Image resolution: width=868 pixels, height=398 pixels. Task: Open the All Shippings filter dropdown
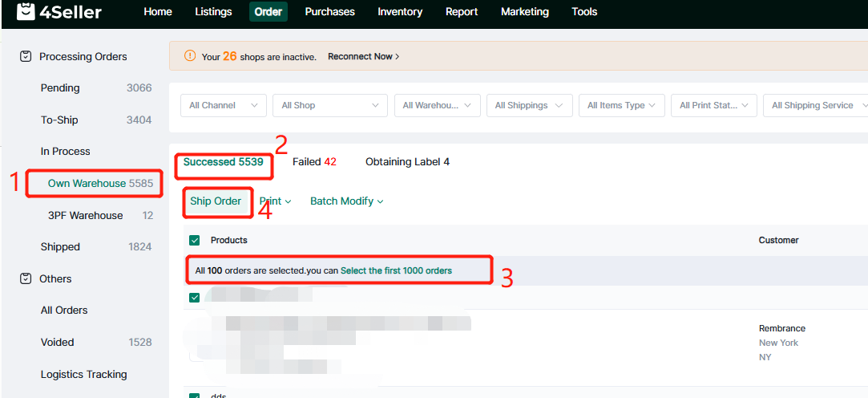529,106
